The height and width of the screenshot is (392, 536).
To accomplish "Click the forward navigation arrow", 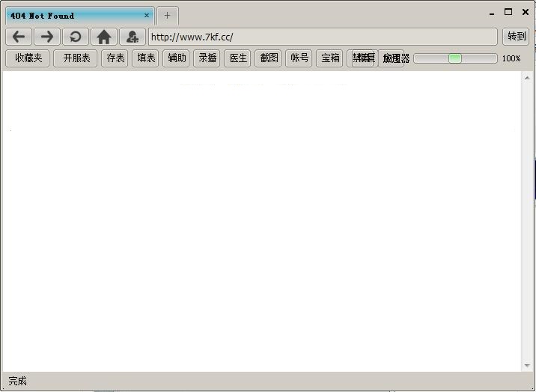I will click(x=46, y=37).
